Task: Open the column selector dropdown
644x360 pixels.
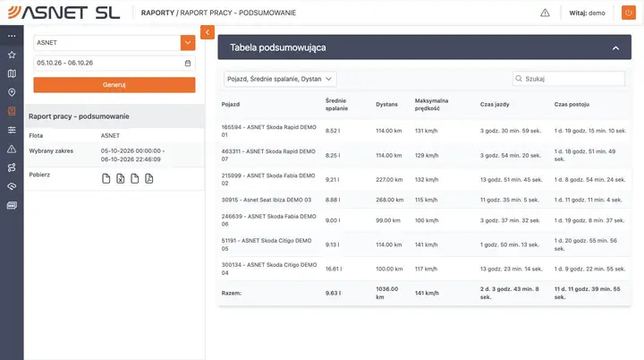Action: (x=280, y=79)
